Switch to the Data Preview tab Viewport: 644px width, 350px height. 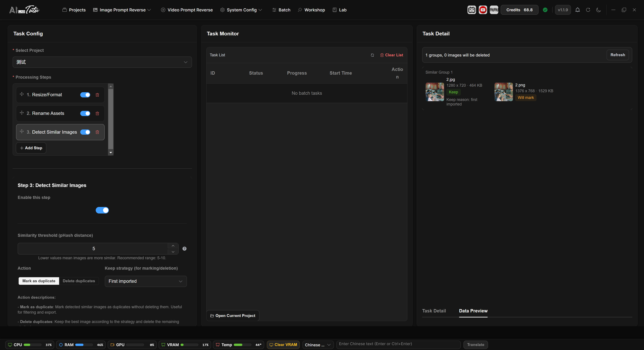473,311
